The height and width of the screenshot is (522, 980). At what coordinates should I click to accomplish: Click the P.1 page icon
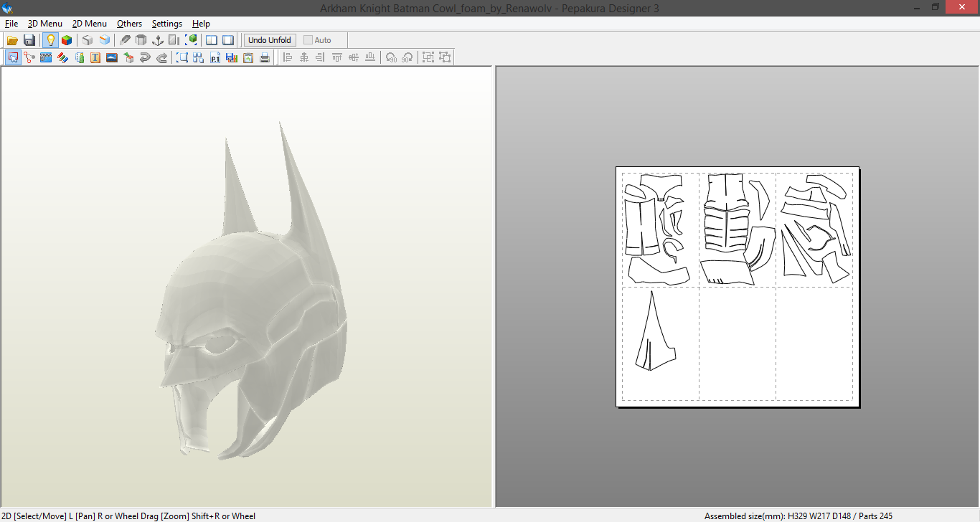(x=215, y=57)
